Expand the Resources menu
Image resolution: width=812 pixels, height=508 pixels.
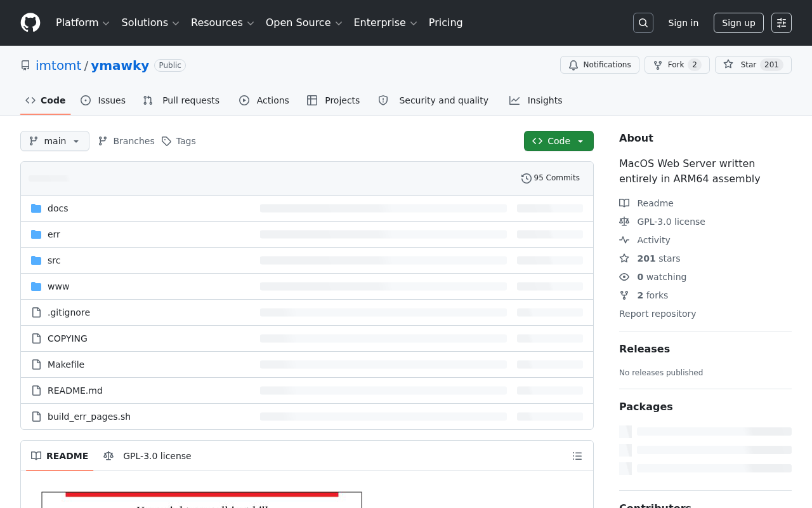tap(222, 23)
